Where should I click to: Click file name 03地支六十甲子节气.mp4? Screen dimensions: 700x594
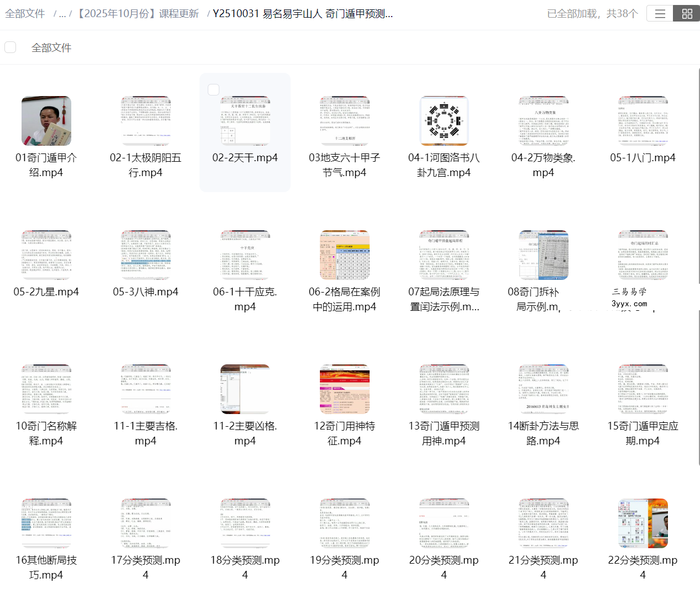pyautogui.click(x=345, y=165)
